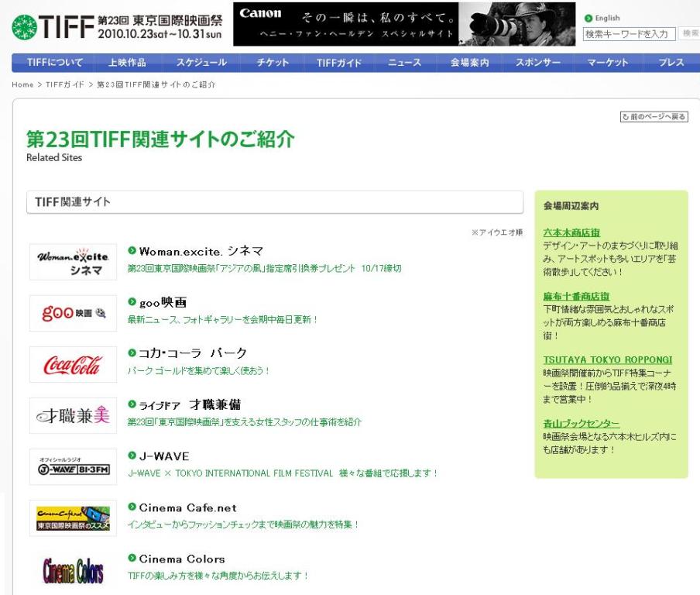Click Home in the breadcrumb

(x=22, y=84)
